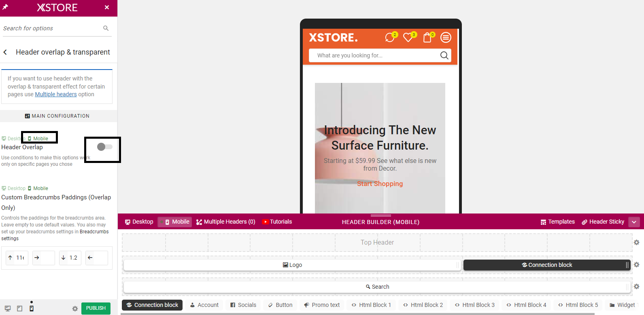Select Desktop device for Header Overlap option
Viewport: 644px width, 315px height.
click(13, 138)
